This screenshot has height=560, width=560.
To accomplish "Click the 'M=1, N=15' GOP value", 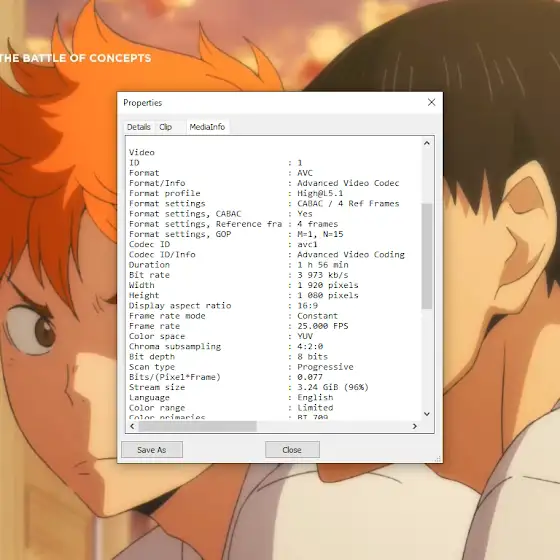I will 320,234.
